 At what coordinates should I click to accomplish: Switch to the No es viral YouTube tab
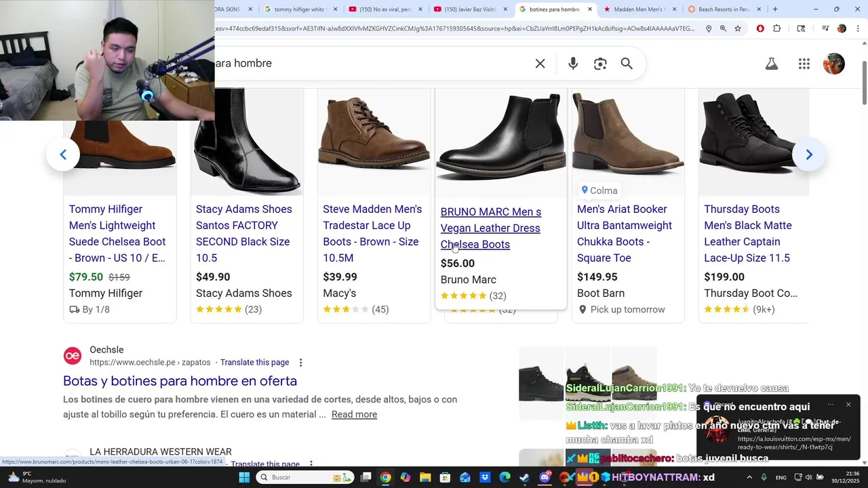385,9
